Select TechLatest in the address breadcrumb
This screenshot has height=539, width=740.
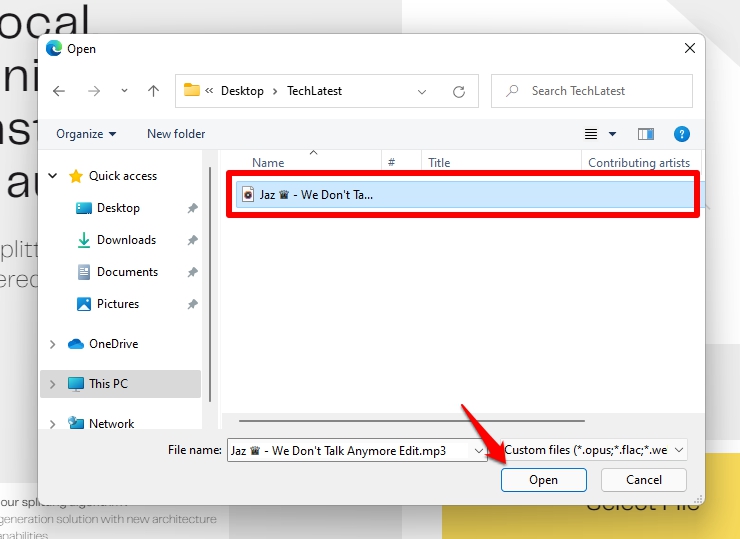[x=314, y=91]
